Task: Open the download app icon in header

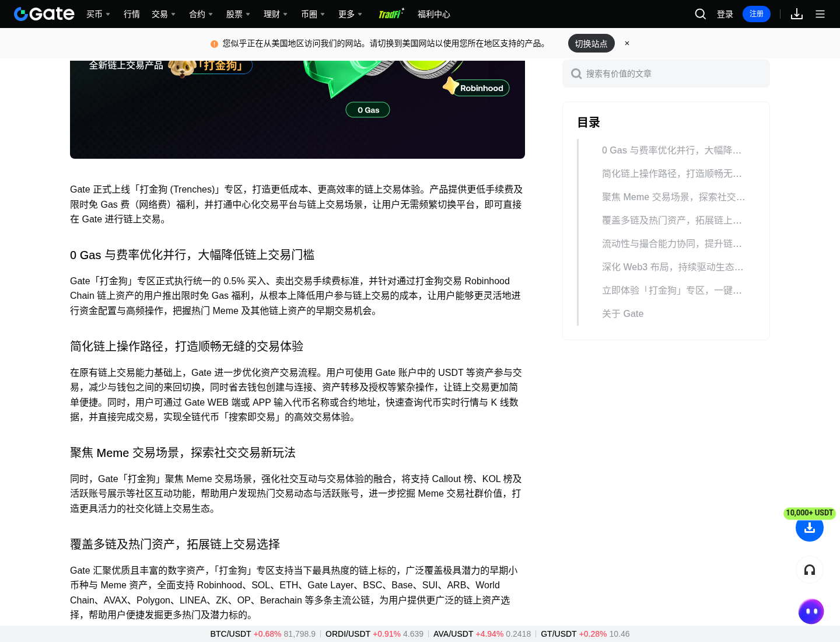Action: (x=797, y=14)
